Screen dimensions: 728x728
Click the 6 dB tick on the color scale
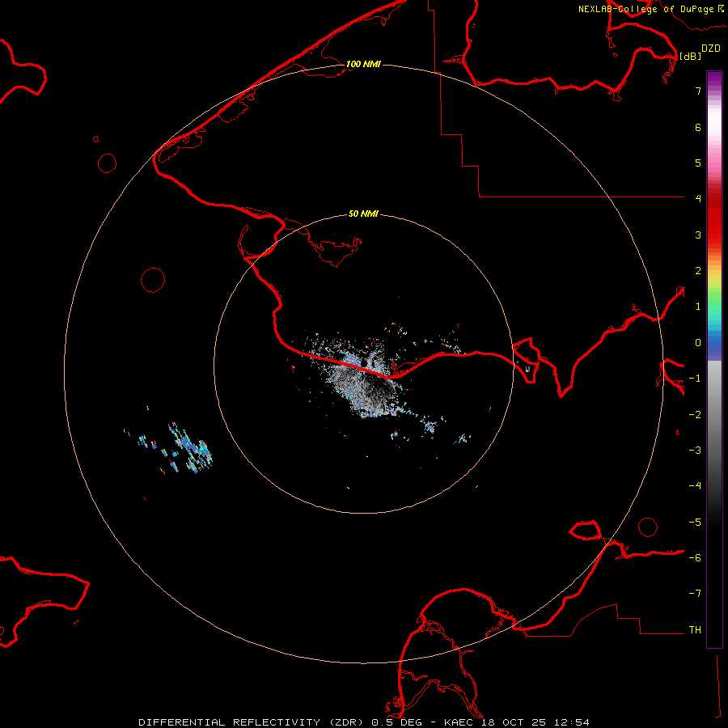[x=698, y=127]
